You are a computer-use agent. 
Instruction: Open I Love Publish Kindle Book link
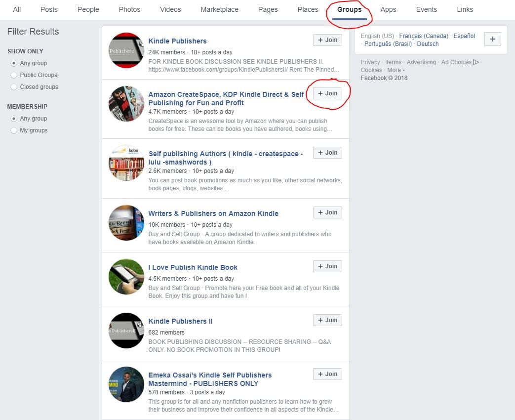[x=193, y=267]
